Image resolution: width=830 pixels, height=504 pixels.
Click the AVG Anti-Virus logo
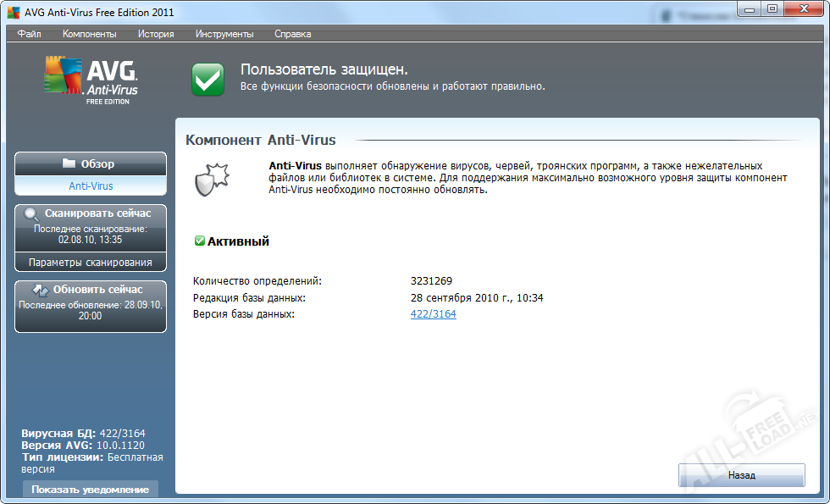[x=91, y=81]
